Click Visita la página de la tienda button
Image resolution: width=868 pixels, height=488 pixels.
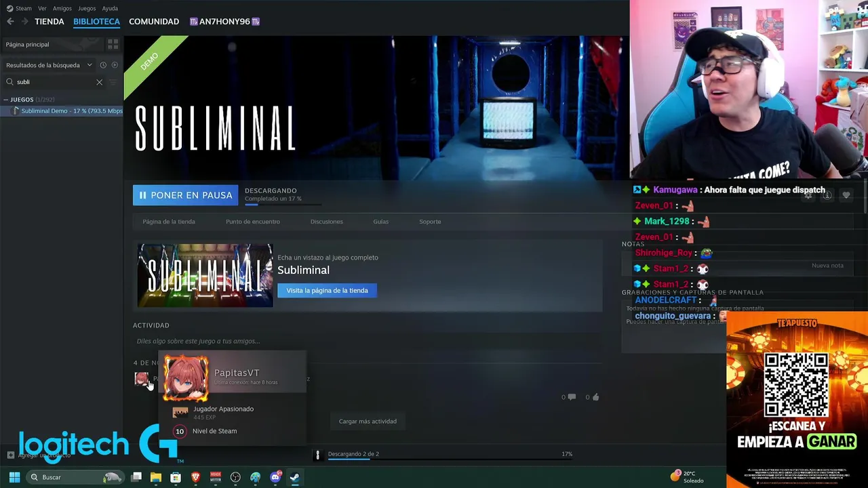tap(327, 290)
